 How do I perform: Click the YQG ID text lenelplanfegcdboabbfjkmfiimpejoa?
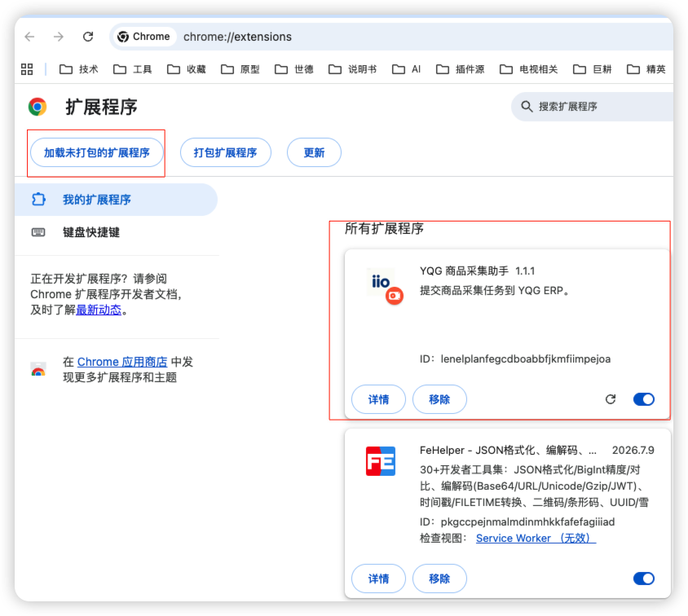(x=526, y=359)
